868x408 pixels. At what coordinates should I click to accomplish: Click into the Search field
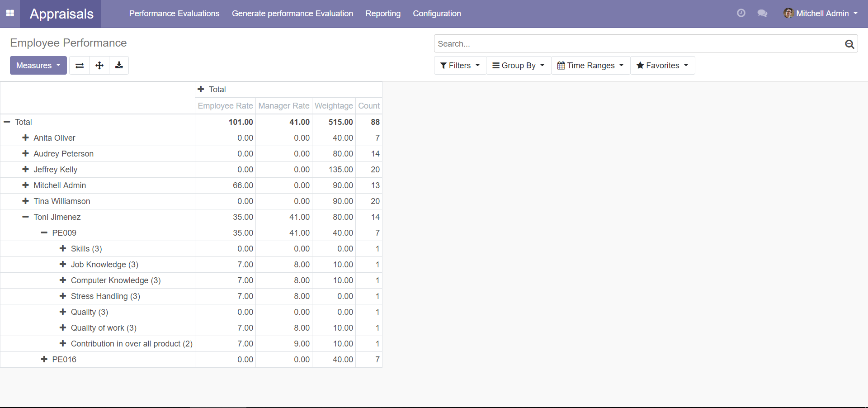click(x=637, y=44)
